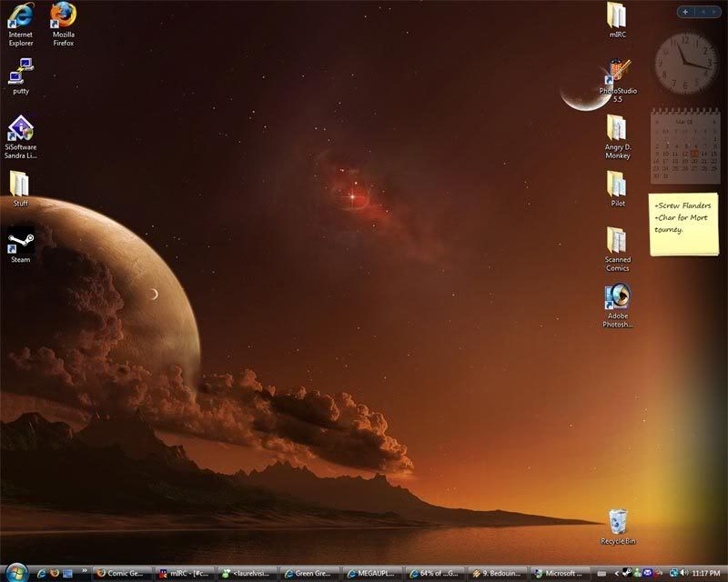728x582 pixels.
Task: Check the 64% download progress window
Action: 437,573
